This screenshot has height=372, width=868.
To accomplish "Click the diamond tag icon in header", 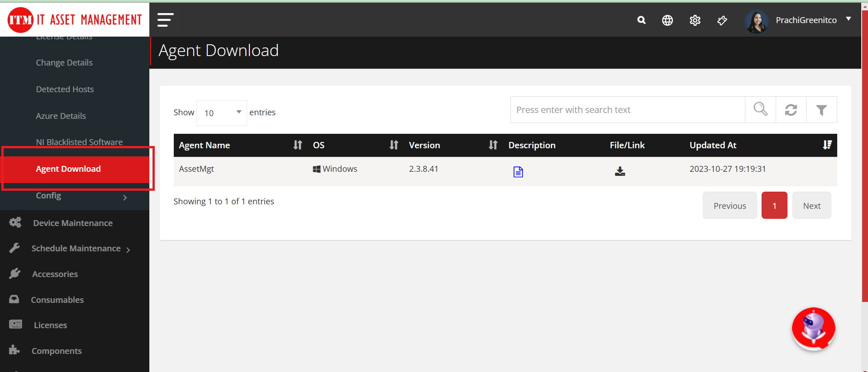I will (722, 20).
